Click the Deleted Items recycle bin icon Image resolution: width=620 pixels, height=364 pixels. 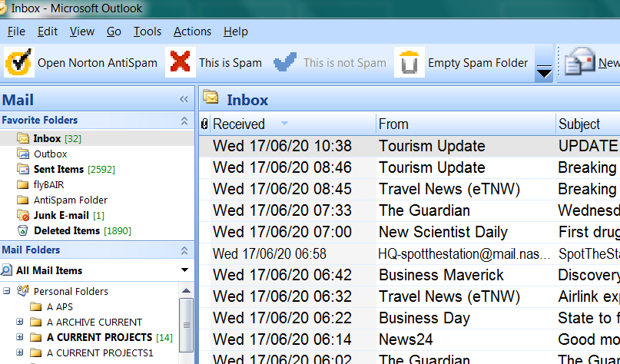pyautogui.click(x=23, y=231)
